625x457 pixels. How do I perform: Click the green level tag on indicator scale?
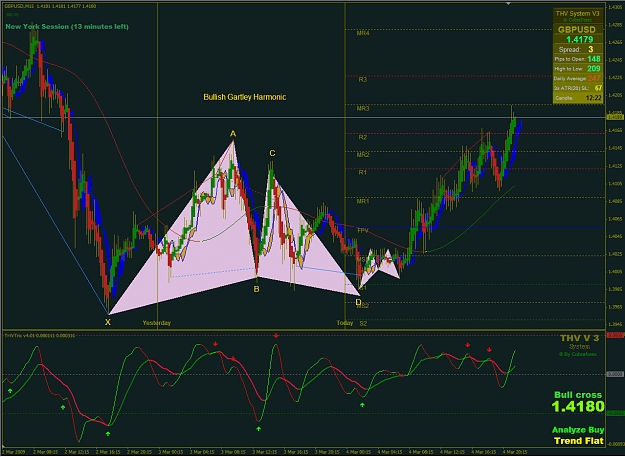[615, 414]
